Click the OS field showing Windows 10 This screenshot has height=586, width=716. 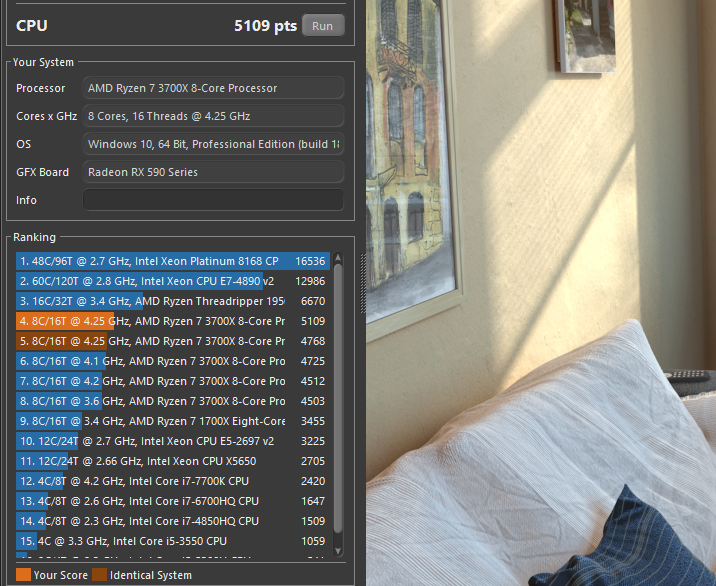pos(213,144)
